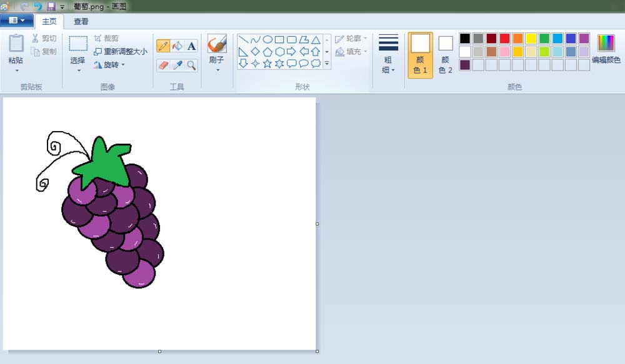Choose the Oval shape
Screen dimensions: 625x364
click(x=267, y=39)
